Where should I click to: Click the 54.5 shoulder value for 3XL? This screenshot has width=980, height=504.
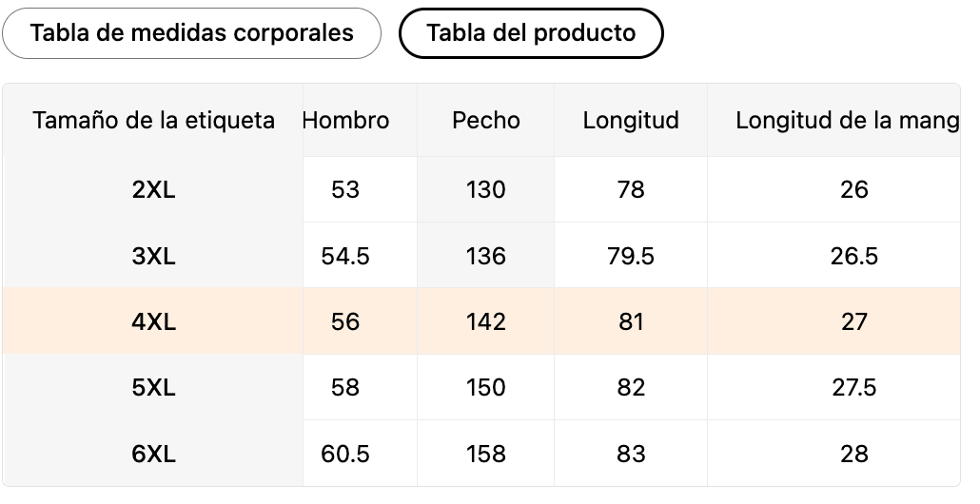click(x=345, y=256)
